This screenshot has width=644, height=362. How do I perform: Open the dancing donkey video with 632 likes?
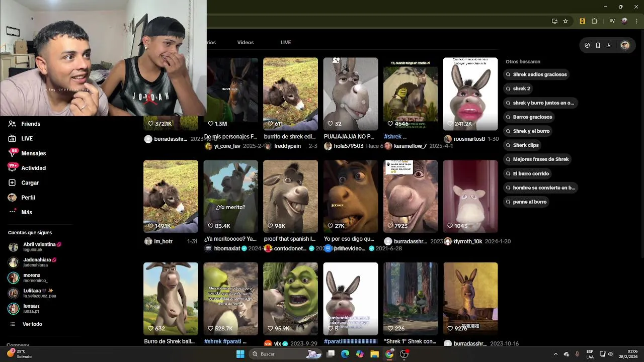171,299
